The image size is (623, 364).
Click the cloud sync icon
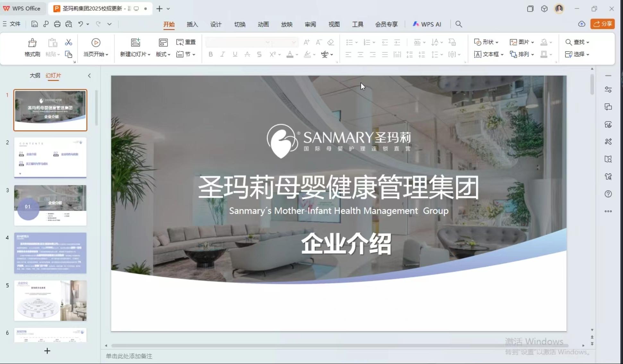582,24
